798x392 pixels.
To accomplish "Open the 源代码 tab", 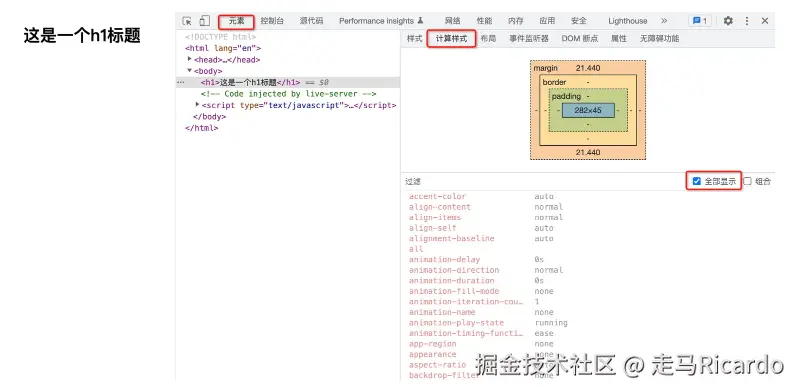I will (x=311, y=21).
